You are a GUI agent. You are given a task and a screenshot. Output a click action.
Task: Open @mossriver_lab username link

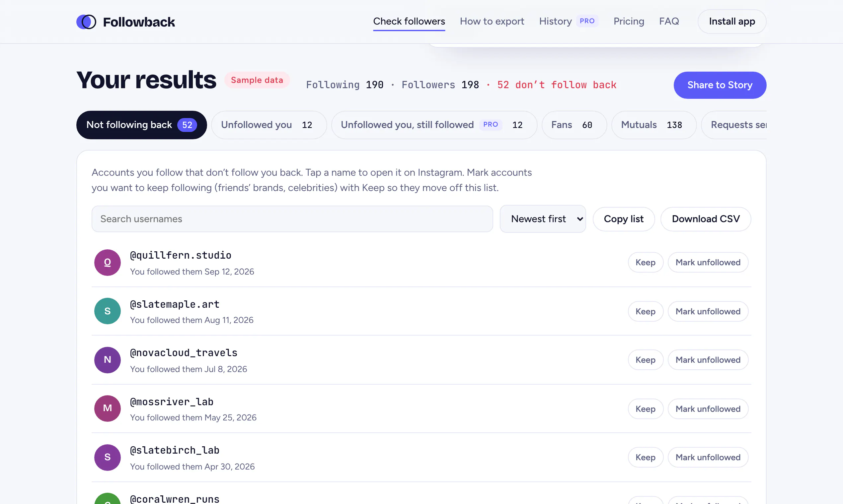click(172, 402)
